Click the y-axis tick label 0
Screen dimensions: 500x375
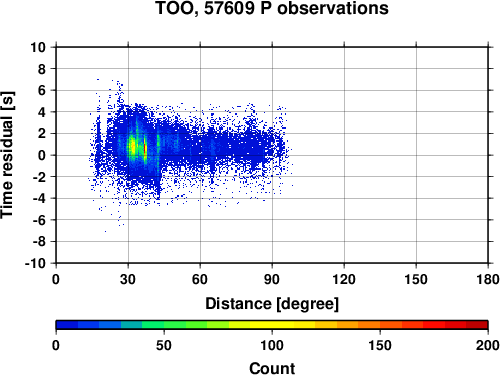tap(42, 155)
